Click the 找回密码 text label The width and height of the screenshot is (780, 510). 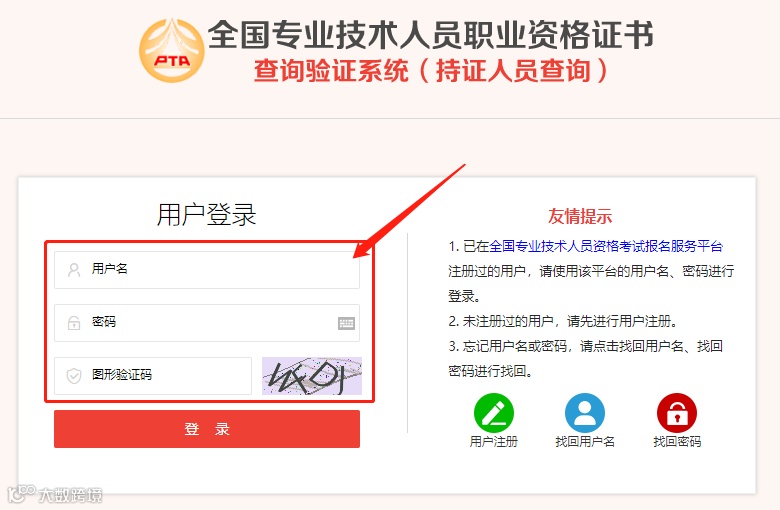click(677, 441)
